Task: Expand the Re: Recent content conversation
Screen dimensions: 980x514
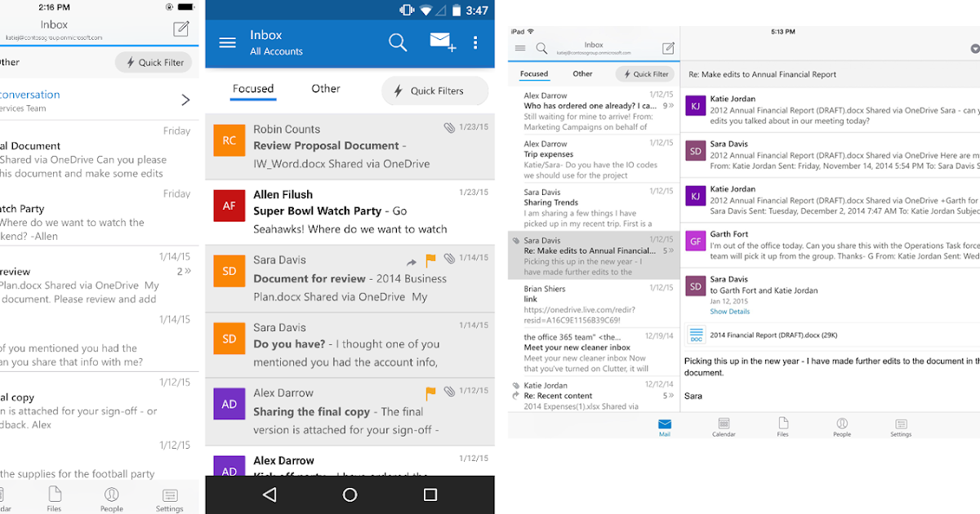Action: [668, 394]
